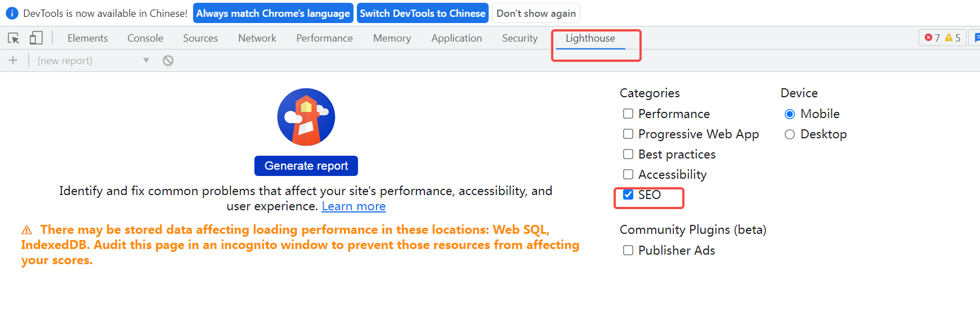Image resolution: width=980 pixels, height=312 pixels.
Task: Click the blue info icon in notification bar
Action: coord(12,13)
